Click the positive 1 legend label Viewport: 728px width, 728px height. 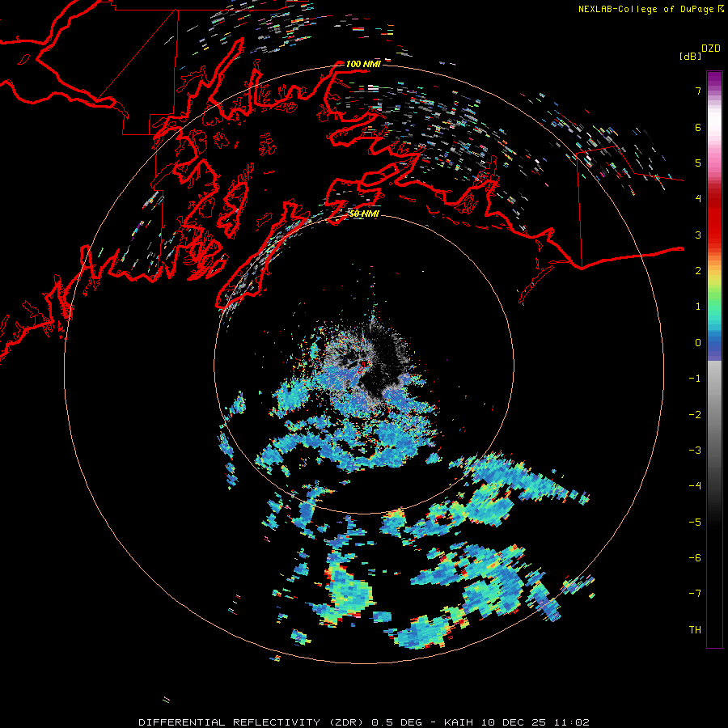pyautogui.click(x=698, y=307)
